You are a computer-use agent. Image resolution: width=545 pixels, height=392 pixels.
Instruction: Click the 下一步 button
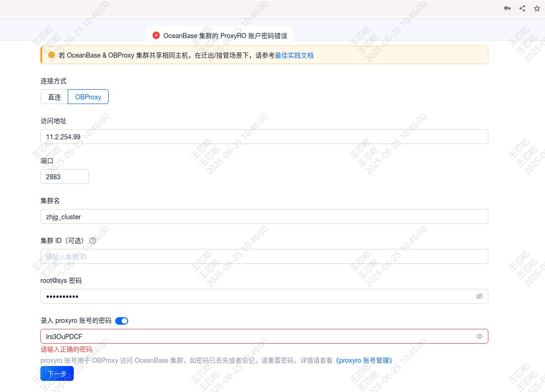point(57,373)
